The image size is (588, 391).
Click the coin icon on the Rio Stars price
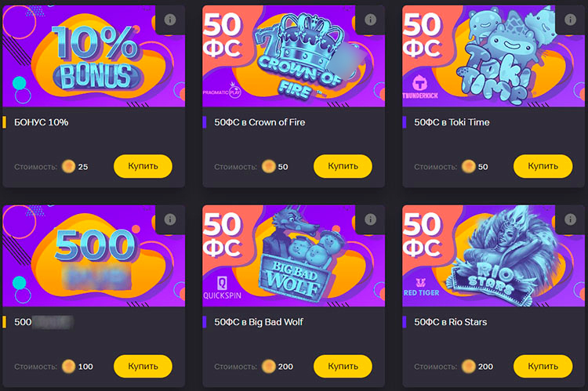coord(469,366)
